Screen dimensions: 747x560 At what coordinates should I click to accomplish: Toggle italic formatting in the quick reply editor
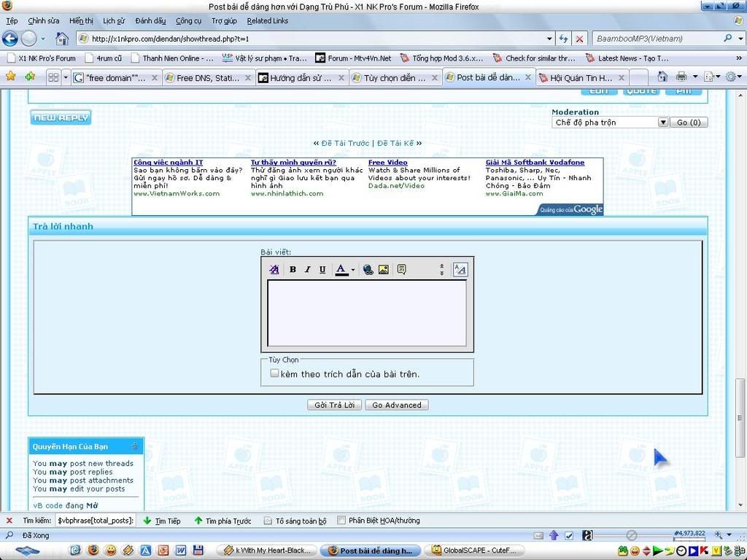point(307,270)
